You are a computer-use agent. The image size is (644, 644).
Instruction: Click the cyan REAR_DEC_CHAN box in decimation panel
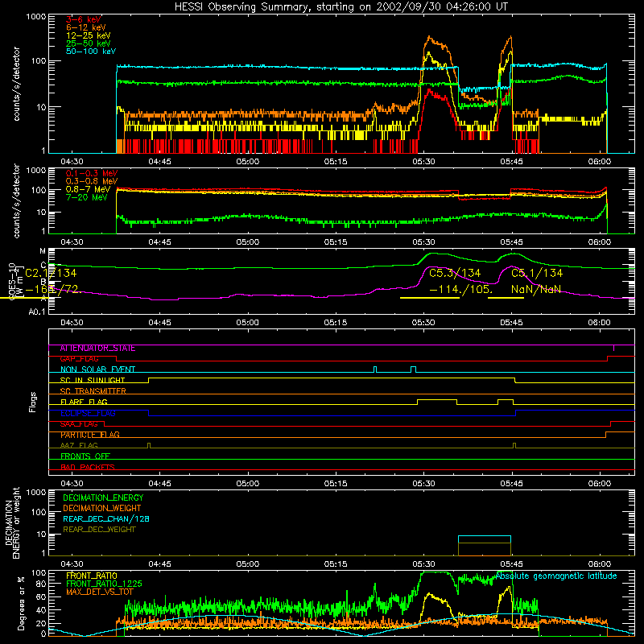point(485,539)
